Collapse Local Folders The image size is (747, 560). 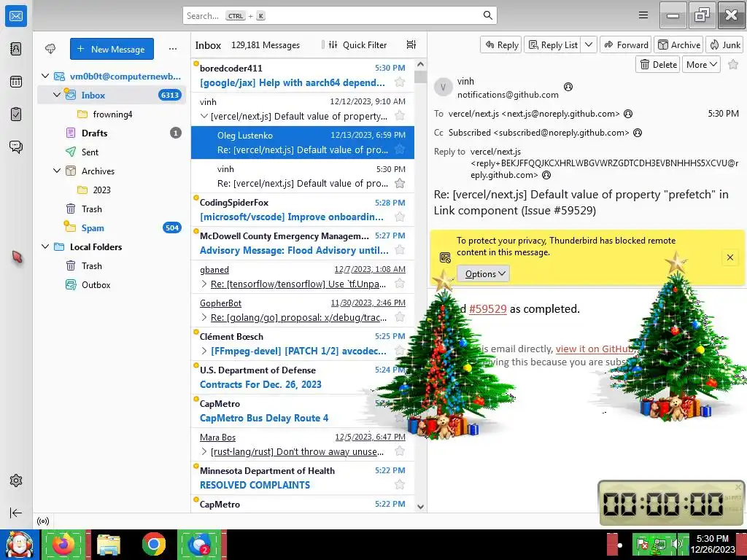click(45, 246)
